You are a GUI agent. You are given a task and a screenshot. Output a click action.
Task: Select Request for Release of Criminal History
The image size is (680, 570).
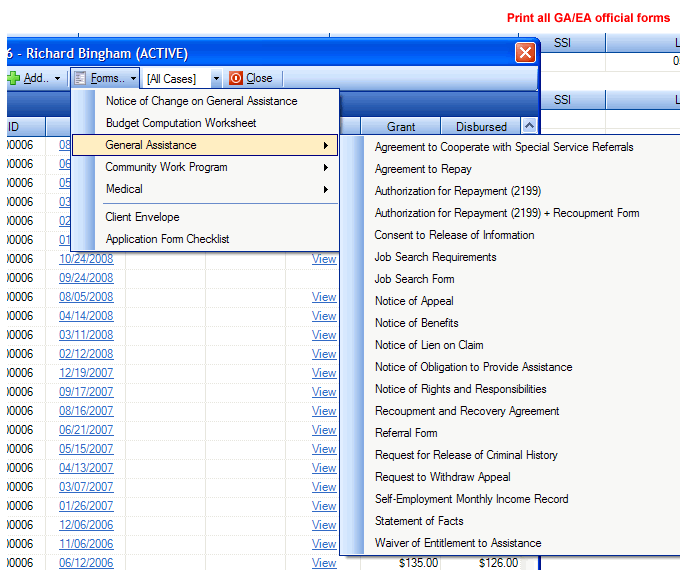(466, 455)
